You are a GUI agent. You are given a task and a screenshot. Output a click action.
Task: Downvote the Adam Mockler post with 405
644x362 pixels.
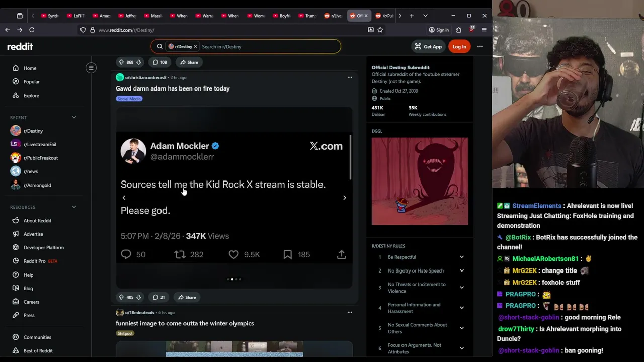pos(139,297)
